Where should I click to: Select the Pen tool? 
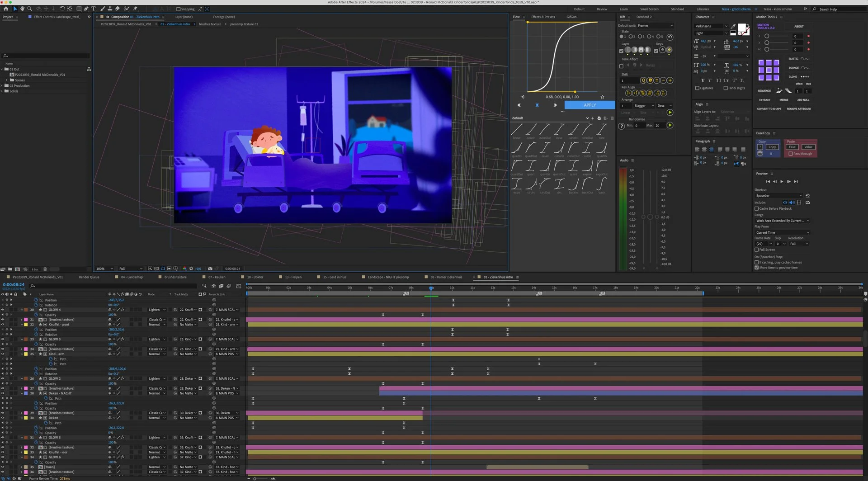pos(86,9)
